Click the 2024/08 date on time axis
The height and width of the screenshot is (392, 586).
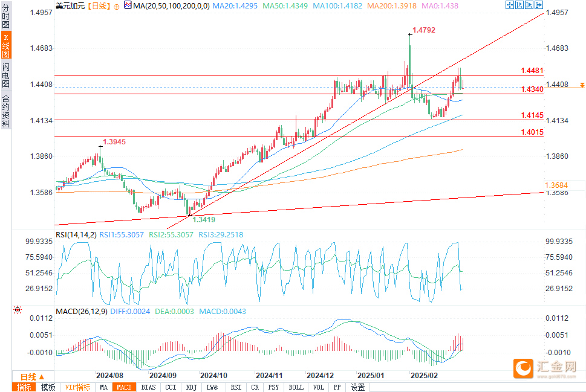coord(109,376)
